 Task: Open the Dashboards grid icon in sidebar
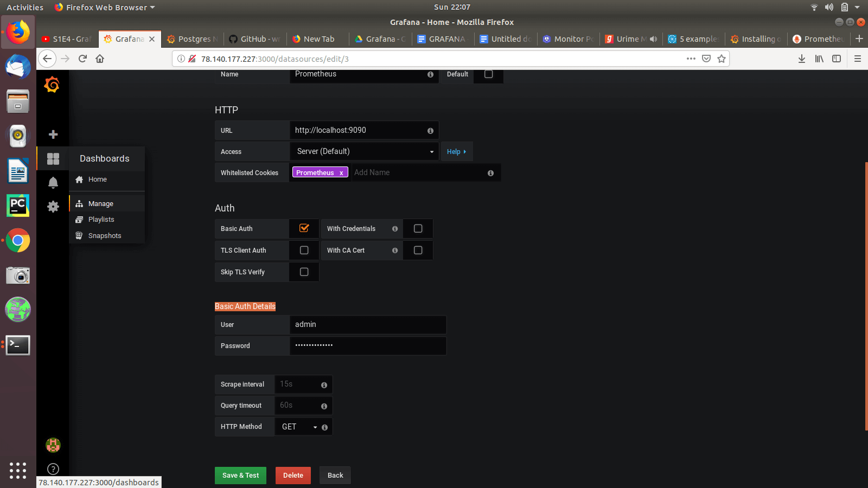[x=53, y=158]
